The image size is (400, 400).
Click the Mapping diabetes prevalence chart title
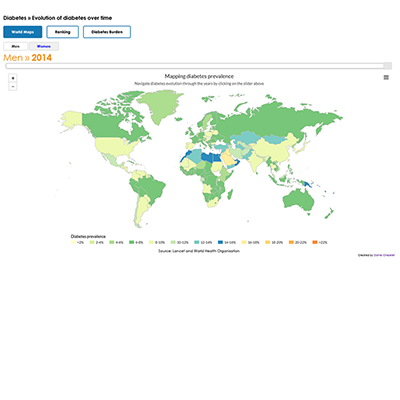(x=199, y=76)
